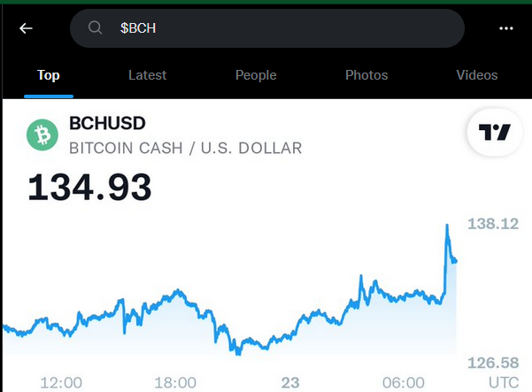Click the 18:00 time axis label

[175, 383]
